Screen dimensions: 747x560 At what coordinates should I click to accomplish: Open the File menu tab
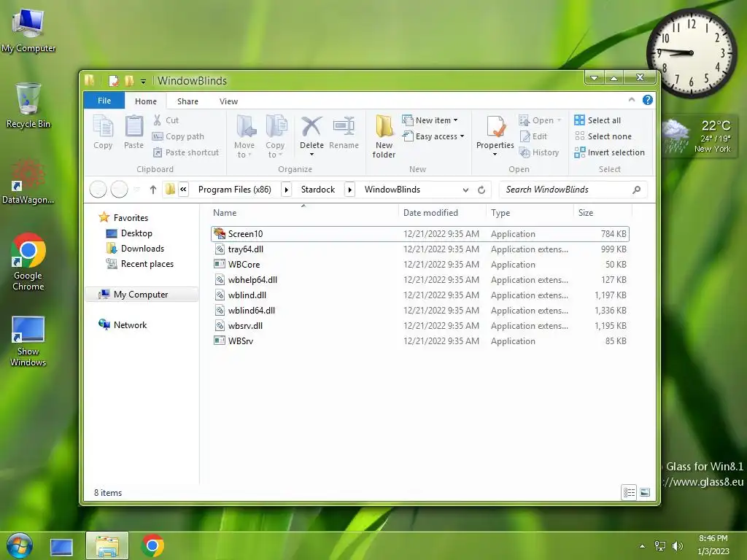click(104, 101)
